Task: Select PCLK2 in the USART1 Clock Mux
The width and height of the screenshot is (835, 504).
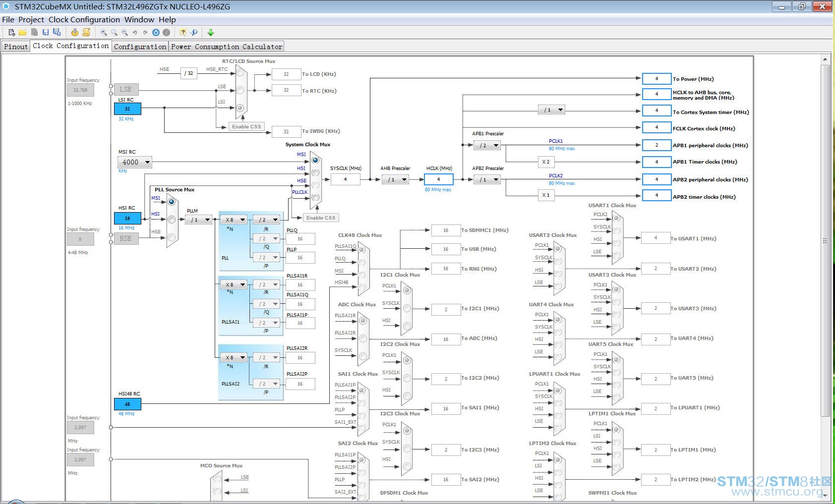Action: point(616,218)
